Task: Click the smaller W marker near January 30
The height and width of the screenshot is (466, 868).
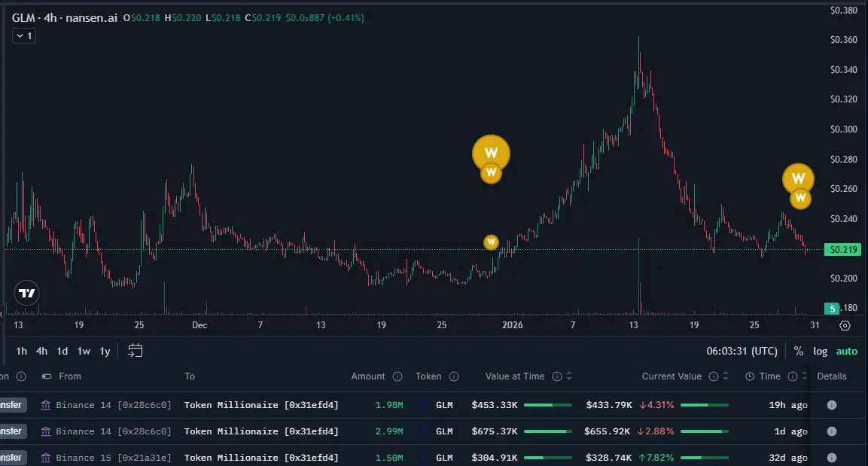Action: pos(800,198)
